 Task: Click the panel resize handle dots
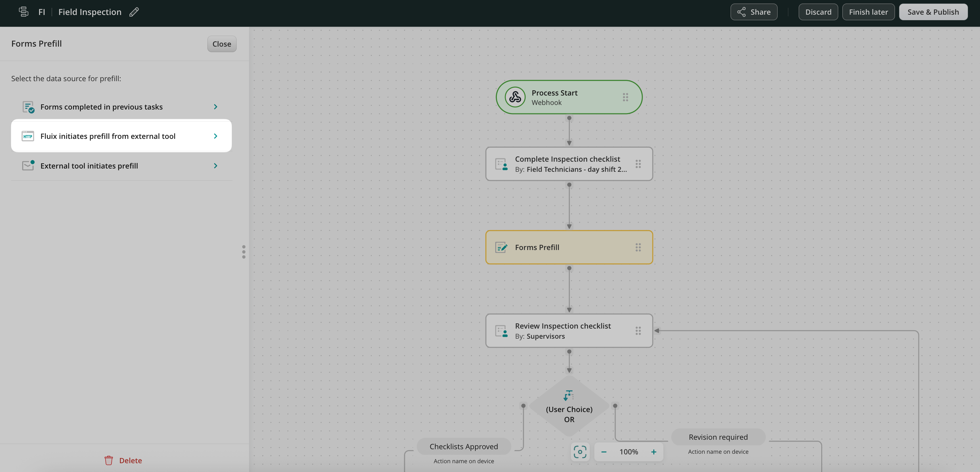(x=244, y=252)
